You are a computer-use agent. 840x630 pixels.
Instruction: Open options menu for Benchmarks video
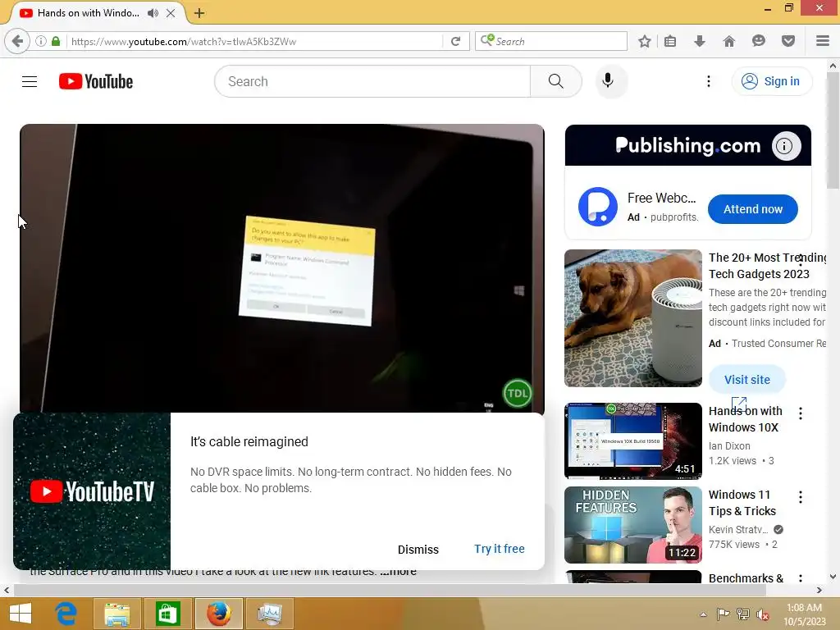pos(801,578)
